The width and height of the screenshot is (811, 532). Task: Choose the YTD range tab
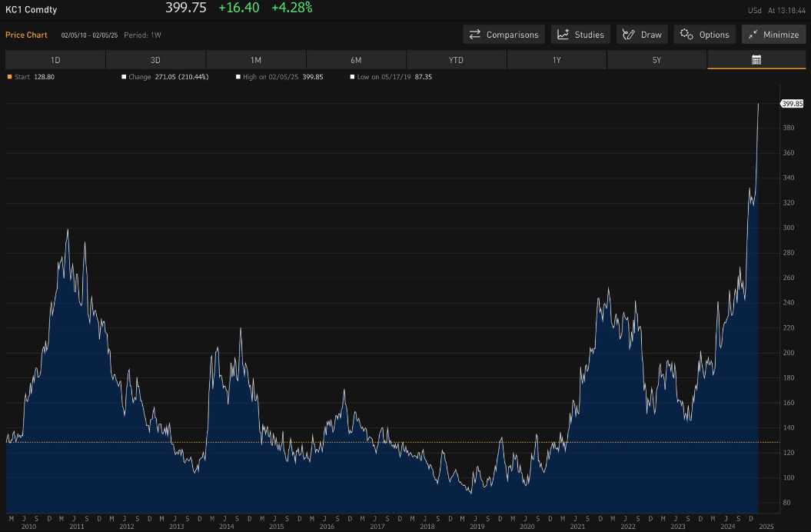click(456, 60)
